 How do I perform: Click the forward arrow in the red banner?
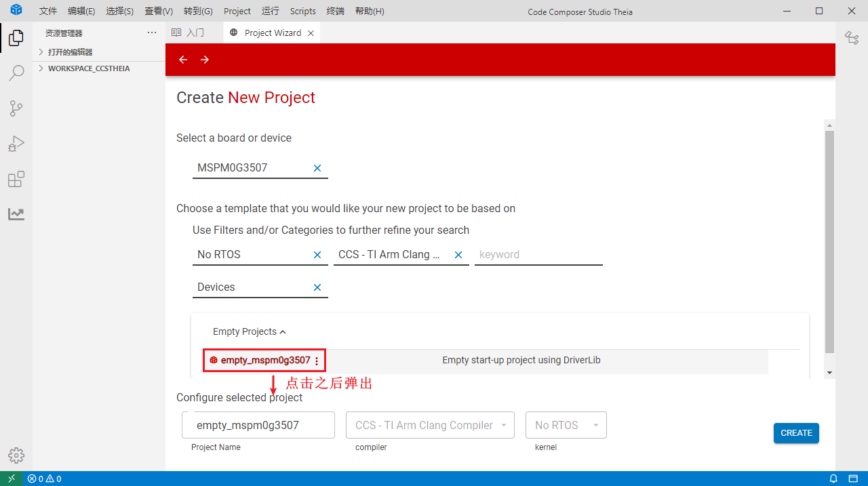point(205,60)
